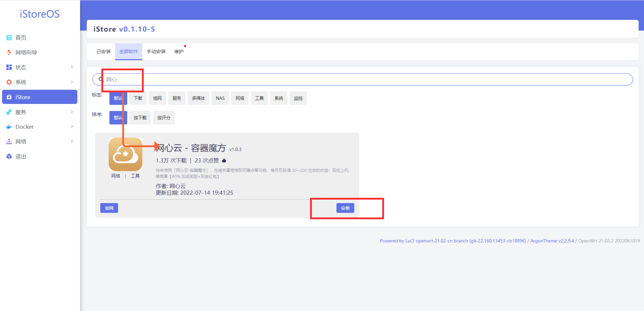Click the iStore bag icon in sidebar
This screenshot has width=644, height=311.
(9, 97)
